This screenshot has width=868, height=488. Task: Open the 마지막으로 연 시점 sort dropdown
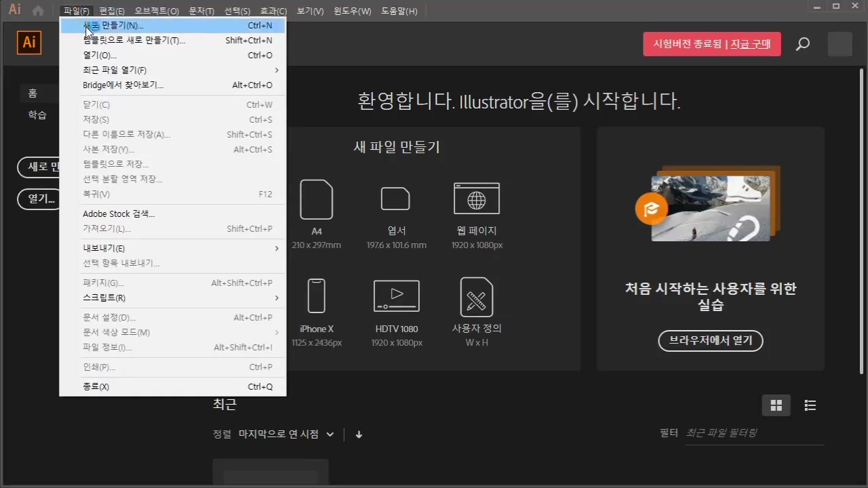click(284, 434)
